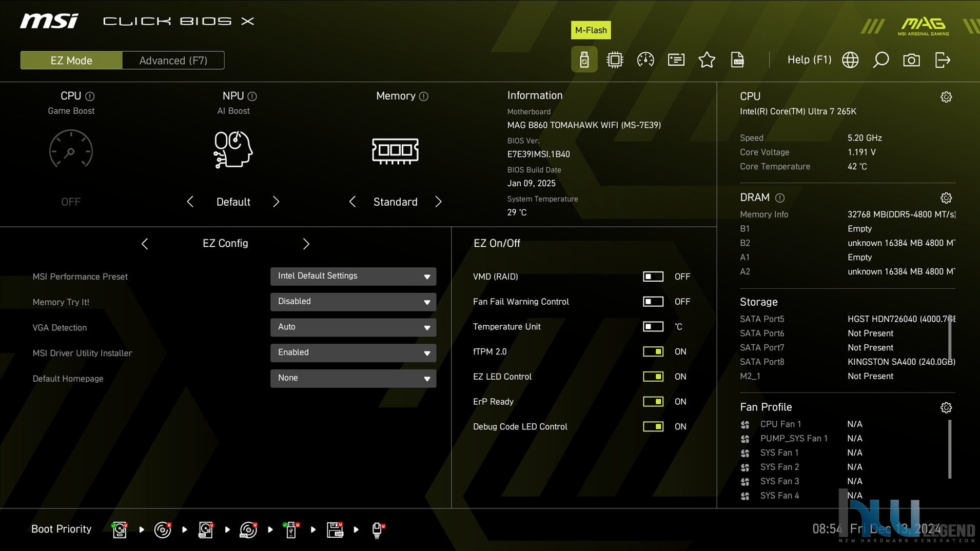The image size is (980, 551).
Task: Click the Game Boost OFF label
Action: pos(71,202)
